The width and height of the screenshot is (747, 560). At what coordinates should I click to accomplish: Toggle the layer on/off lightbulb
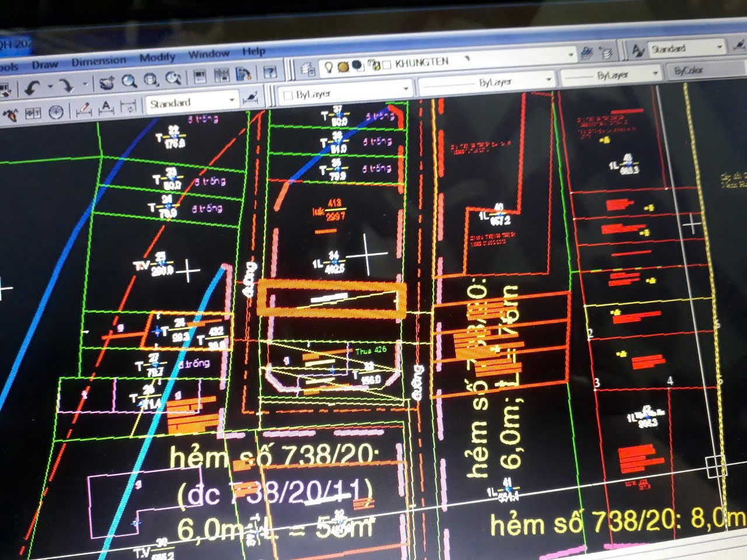point(329,67)
